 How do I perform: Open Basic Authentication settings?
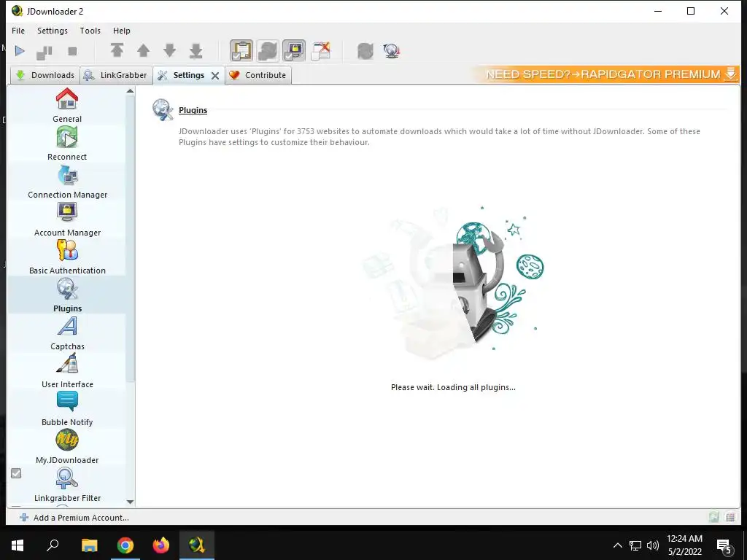66,257
